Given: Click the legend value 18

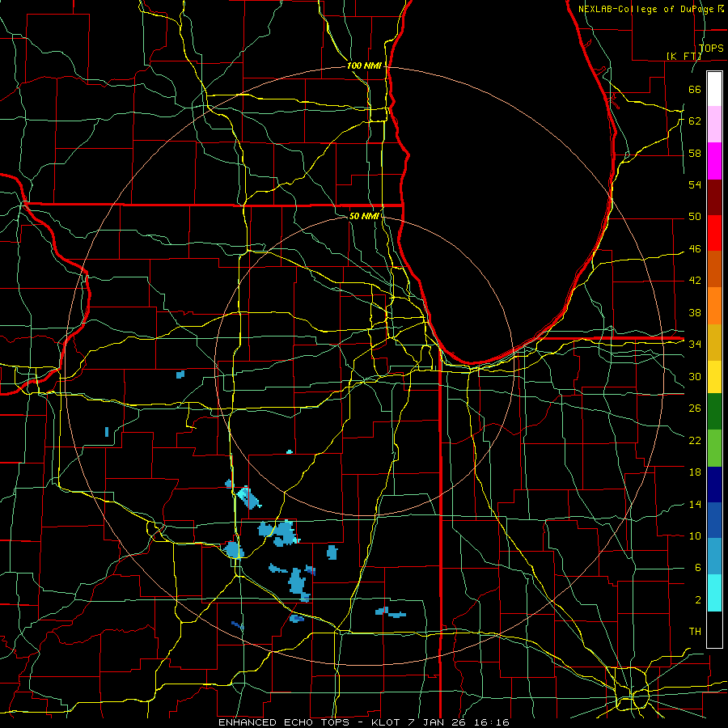Looking at the screenshot, I should tap(695, 472).
